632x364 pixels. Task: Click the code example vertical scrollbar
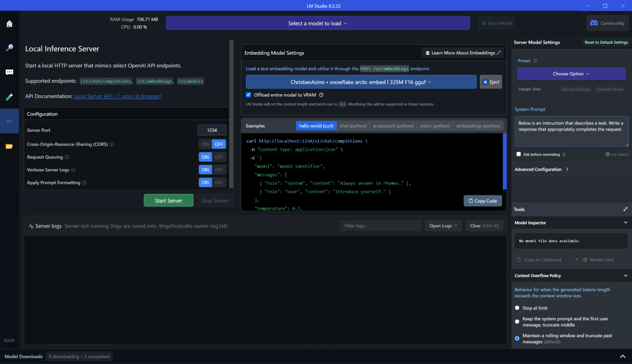[505, 161]
